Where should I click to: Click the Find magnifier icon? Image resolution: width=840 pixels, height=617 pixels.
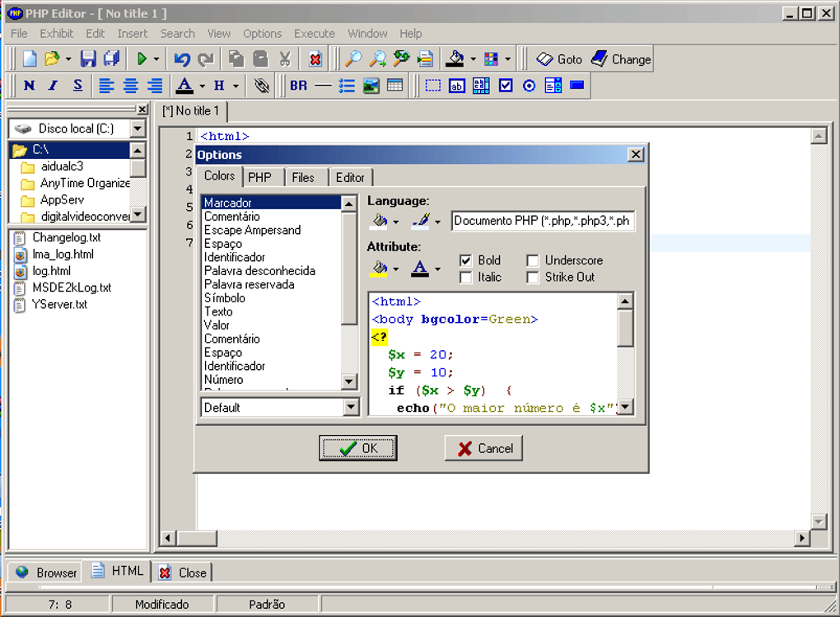pos(353,58)
